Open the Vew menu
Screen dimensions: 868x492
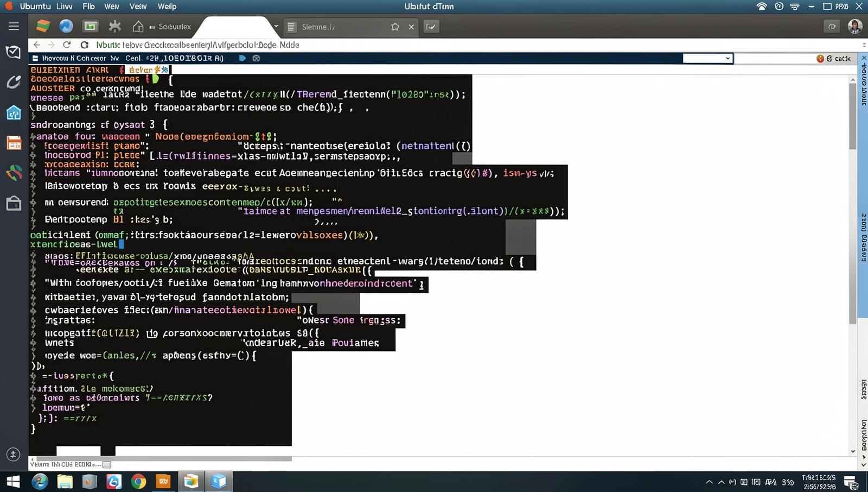[138, 7]
